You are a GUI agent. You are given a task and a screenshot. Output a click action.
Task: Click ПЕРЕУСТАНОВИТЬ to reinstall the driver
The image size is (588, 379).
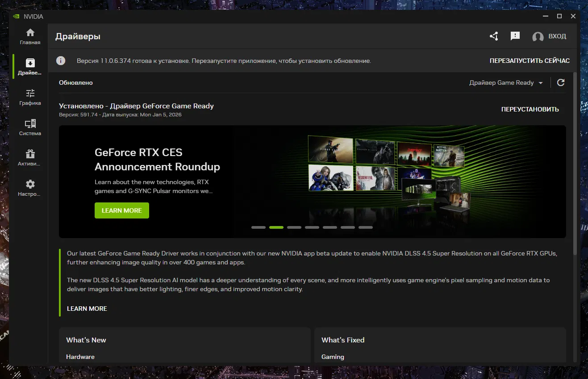coord(530,109)
